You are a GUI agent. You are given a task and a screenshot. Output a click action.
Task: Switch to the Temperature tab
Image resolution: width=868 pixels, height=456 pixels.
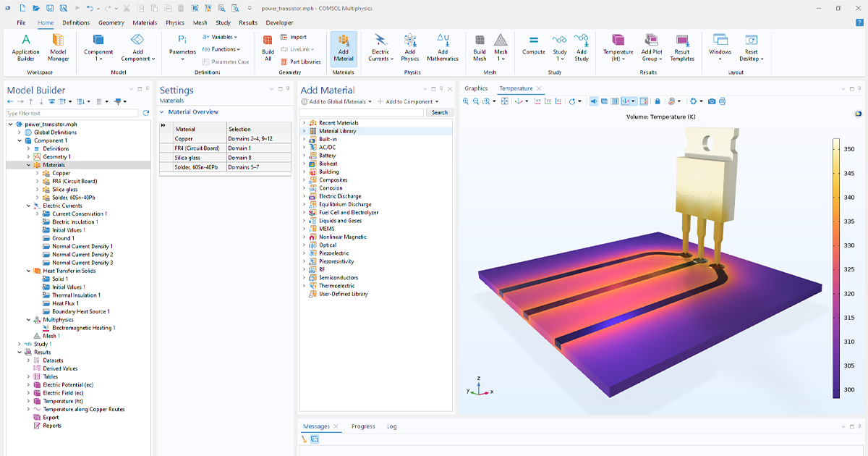click(515, 88)
